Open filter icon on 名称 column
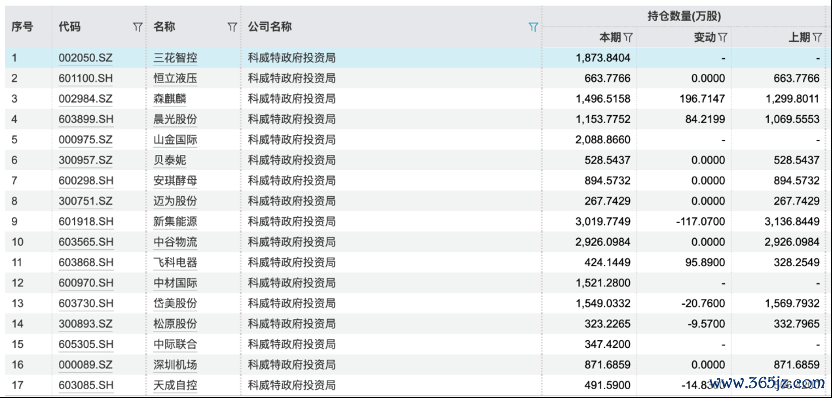Screen dimensions: 832x398 [232, 27]
